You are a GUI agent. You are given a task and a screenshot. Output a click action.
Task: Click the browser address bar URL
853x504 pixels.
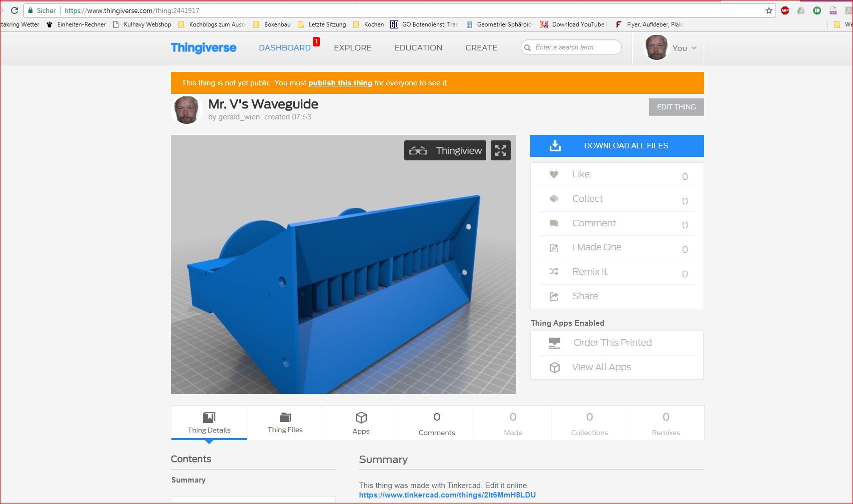coord(132,10)
